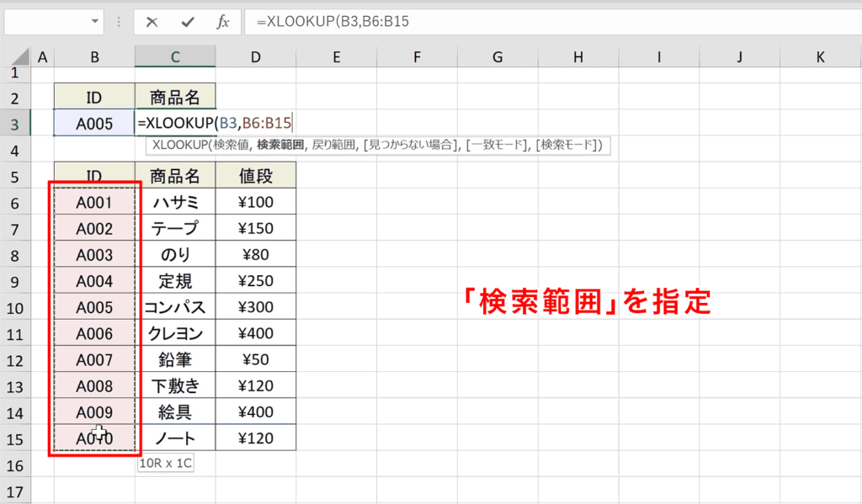Open the Insert Function fx dialog
This screenshot has height=504, width=862.
tap(223, 23)
